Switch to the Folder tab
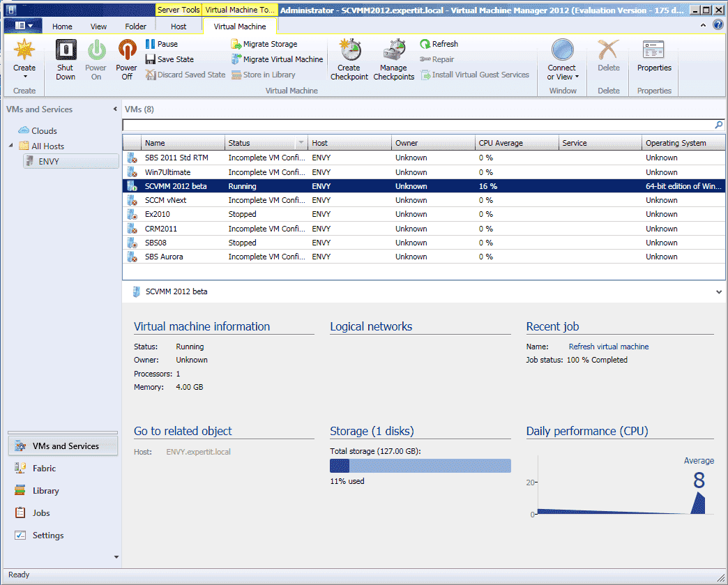Viewport: 728px width, 585px height. [x=135, y=26]
